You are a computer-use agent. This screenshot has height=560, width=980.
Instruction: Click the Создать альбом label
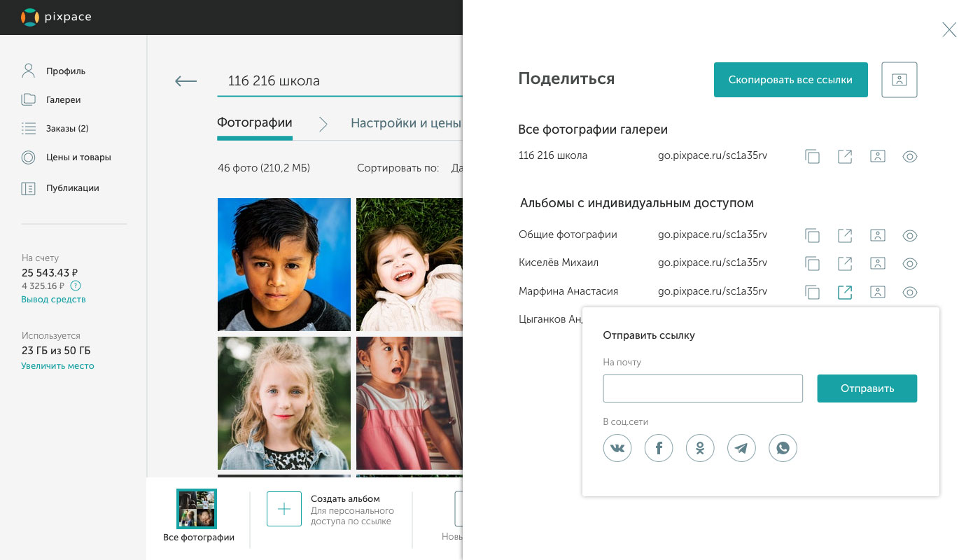point(345,499)
